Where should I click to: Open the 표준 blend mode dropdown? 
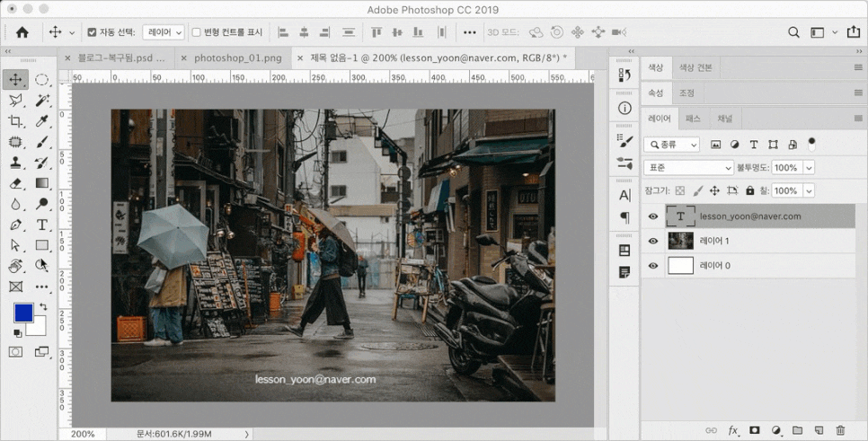688,168
